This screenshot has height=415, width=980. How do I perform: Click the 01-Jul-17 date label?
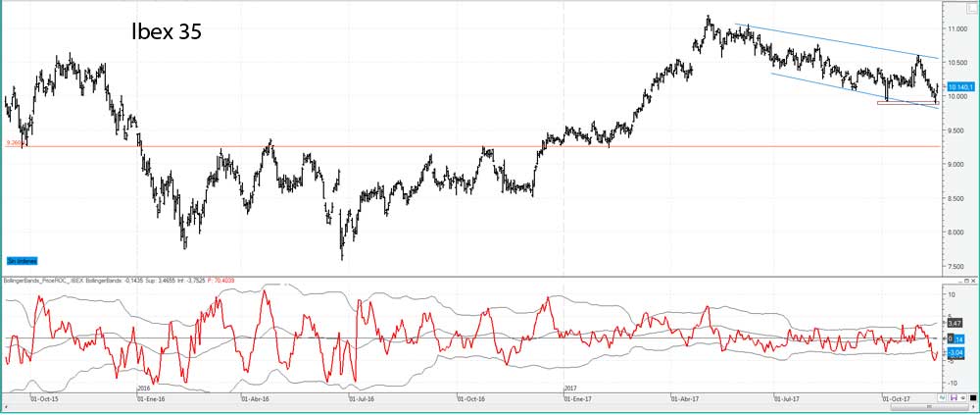(x=788, y=397)
